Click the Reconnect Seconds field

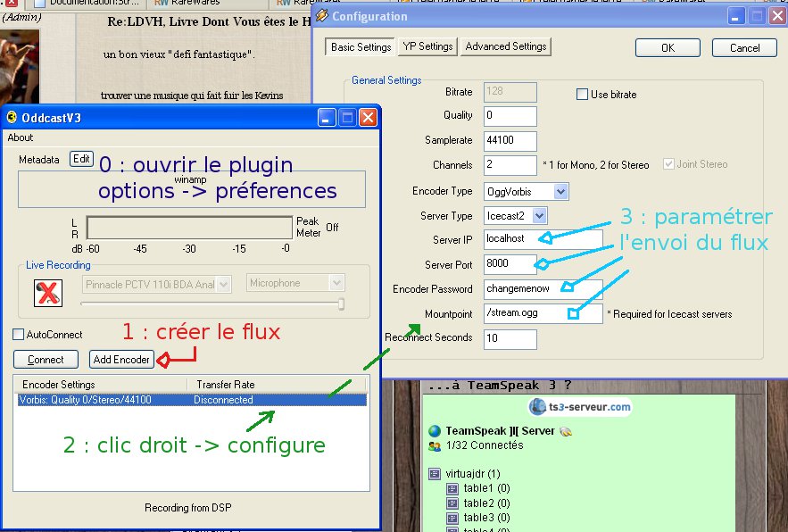(x=510, y=339)
